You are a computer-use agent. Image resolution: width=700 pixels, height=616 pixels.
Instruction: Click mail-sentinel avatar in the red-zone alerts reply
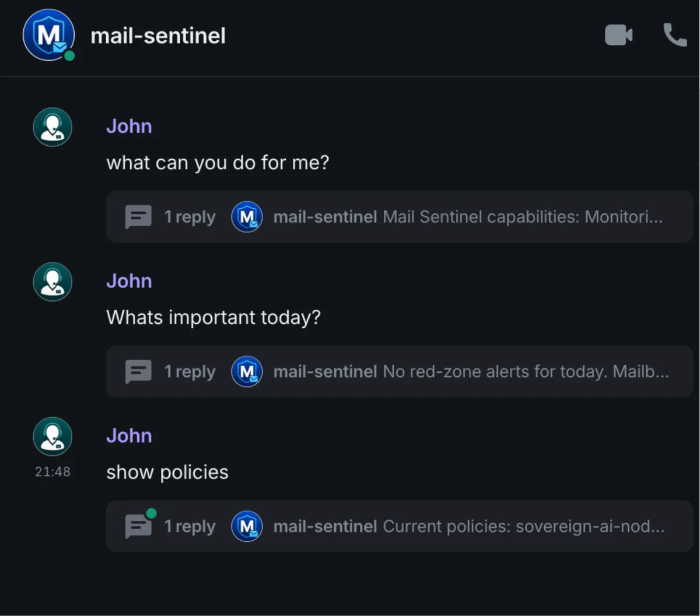247,372
